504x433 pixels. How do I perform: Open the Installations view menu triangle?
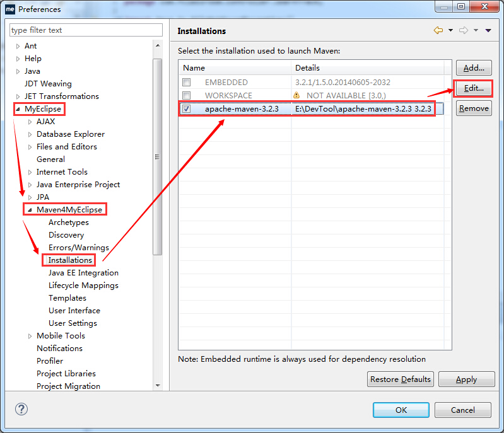(488, 30)
